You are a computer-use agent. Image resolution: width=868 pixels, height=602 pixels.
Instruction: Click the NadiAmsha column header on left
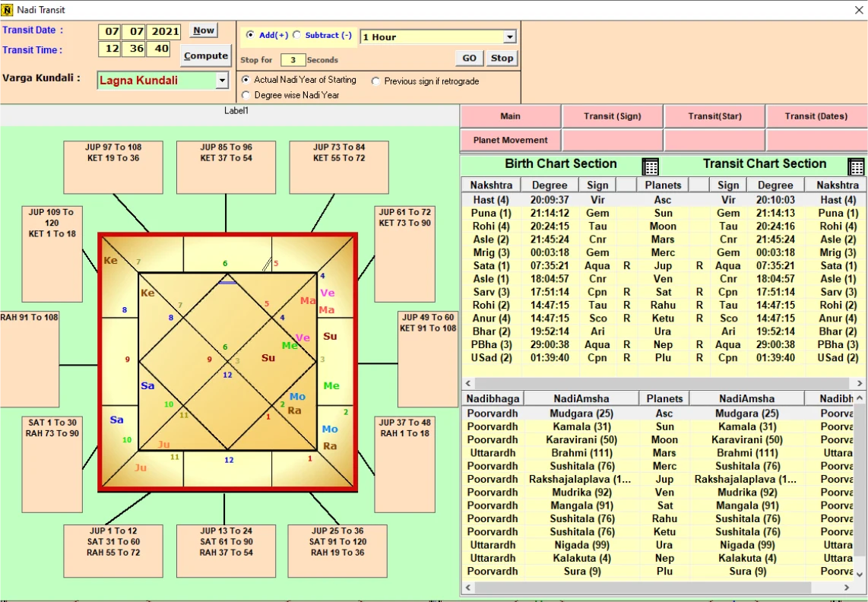click(x=581, y=399)
